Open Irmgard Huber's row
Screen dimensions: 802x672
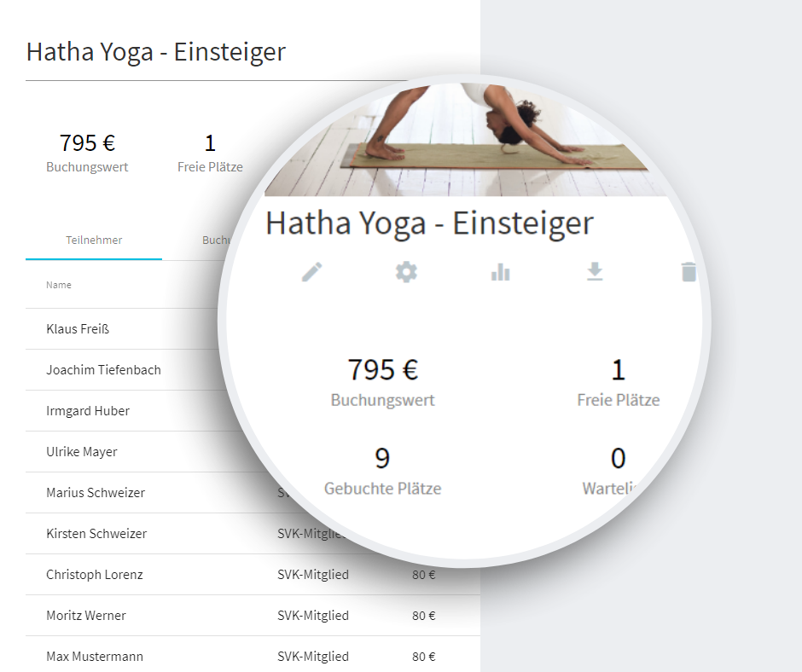(x=88, y=411)
